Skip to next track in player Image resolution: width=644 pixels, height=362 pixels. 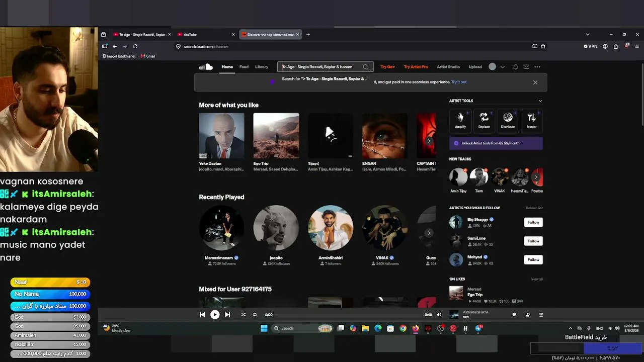tap(227, 315)
